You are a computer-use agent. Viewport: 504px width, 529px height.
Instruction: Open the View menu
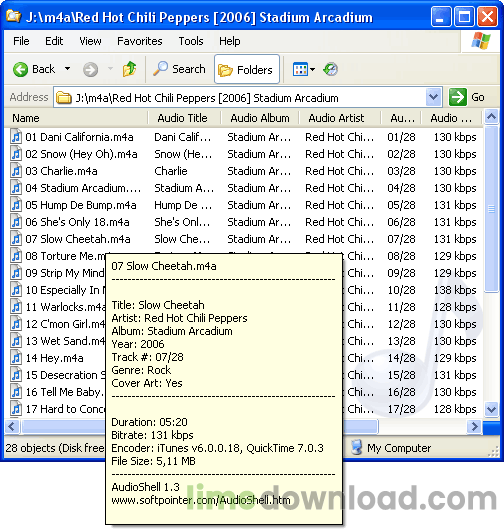click(x=90, y=41)
